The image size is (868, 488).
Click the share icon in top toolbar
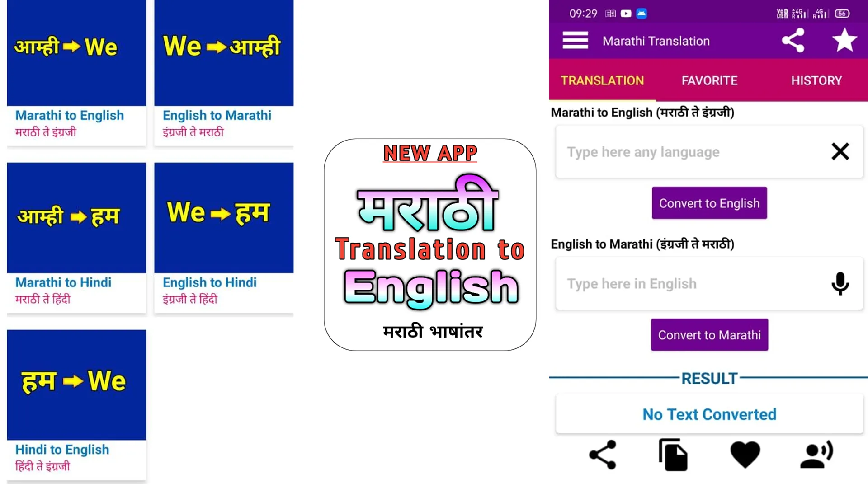click(794, 41)
